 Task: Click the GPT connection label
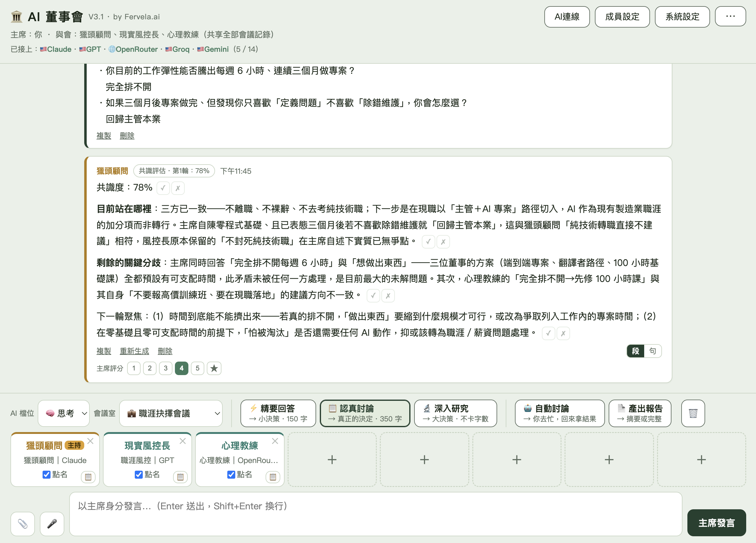90,49
